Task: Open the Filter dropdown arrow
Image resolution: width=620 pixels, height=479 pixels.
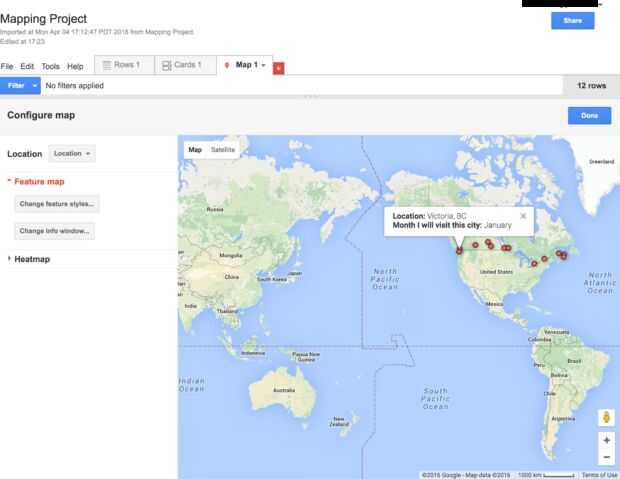Action: click(35, 85)
